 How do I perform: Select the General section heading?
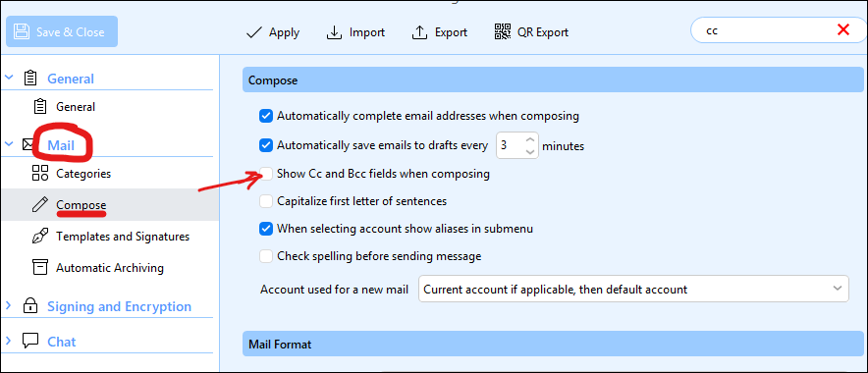[71, 79]
